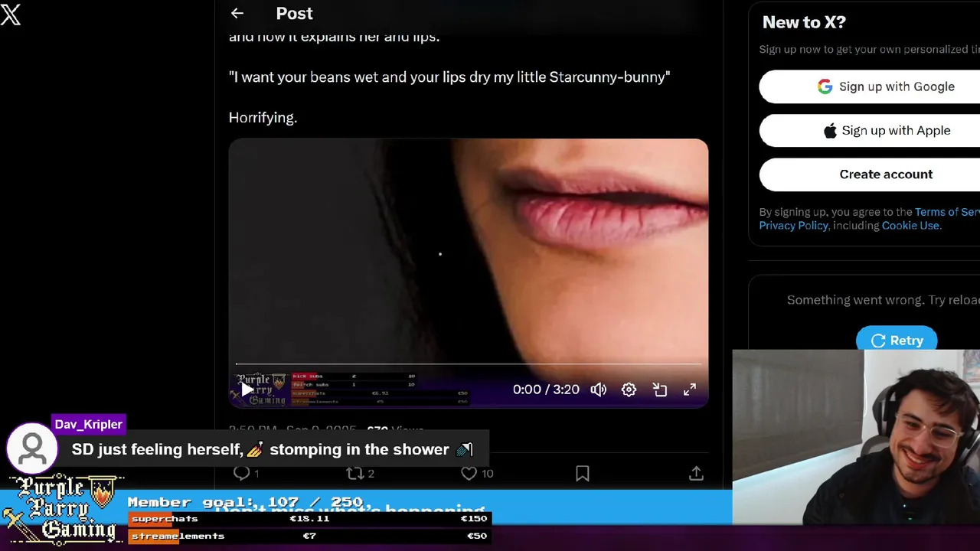Click the Dav_Kripler username tag
This screenshot has height=551, width=980.
tap(88, 424)
